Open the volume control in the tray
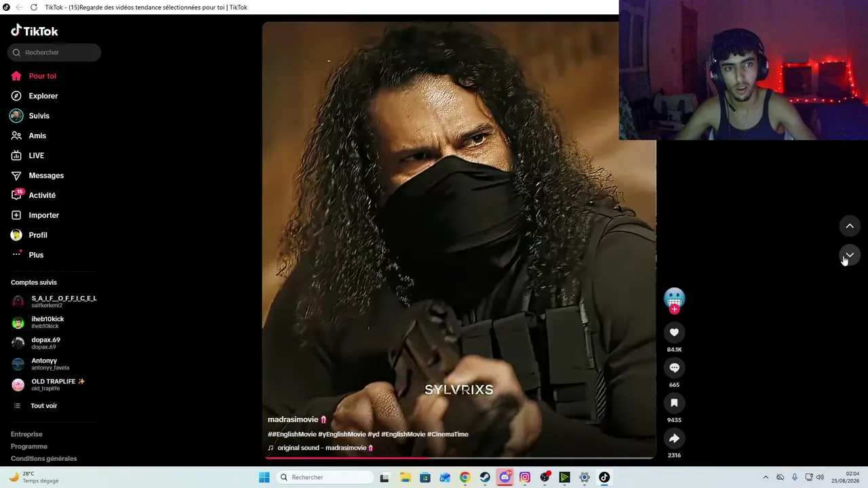 point(820,477)
